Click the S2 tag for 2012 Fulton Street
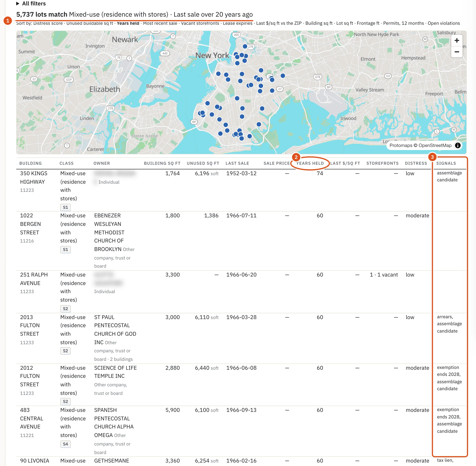 click(x=65, y=402)
